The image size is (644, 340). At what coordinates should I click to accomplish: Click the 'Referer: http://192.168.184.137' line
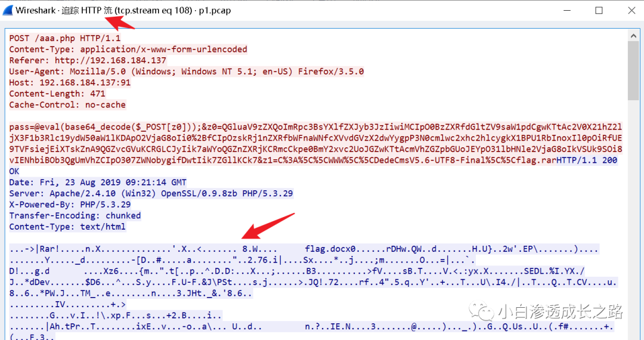88,60
